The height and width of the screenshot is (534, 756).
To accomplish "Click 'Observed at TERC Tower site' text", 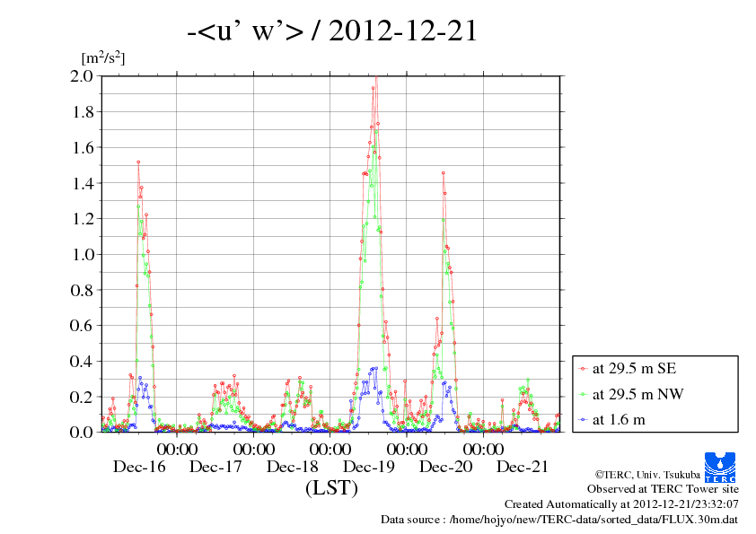I will pyautogui.click(x=663, y=489).
